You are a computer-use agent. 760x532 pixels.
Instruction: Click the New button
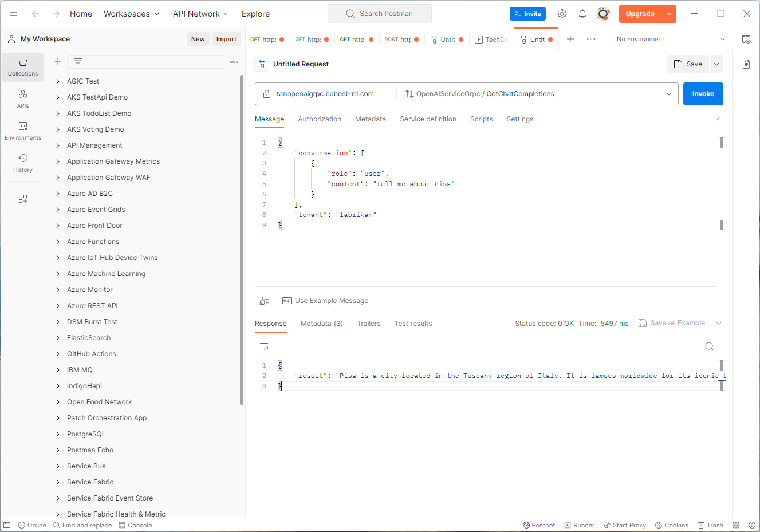tap(198, 39)
